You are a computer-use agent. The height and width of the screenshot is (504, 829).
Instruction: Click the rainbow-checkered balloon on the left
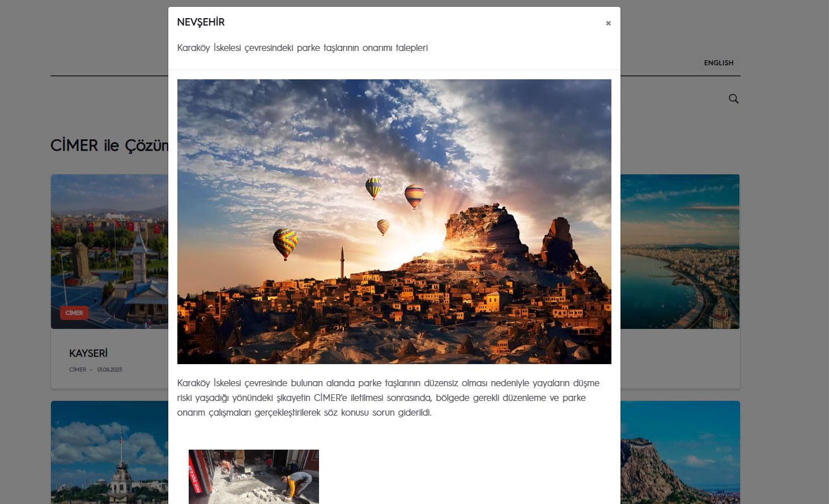[x=285, y=243]
